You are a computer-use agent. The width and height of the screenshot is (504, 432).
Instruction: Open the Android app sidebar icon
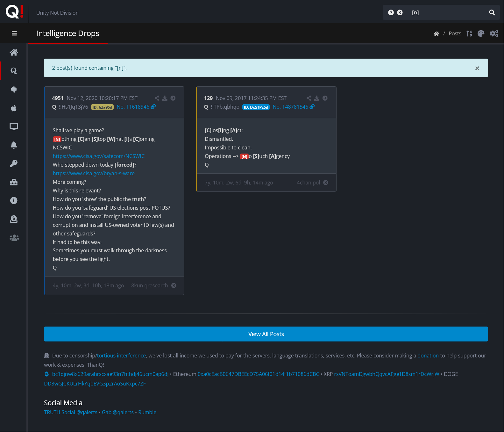[x=14, y=90]
